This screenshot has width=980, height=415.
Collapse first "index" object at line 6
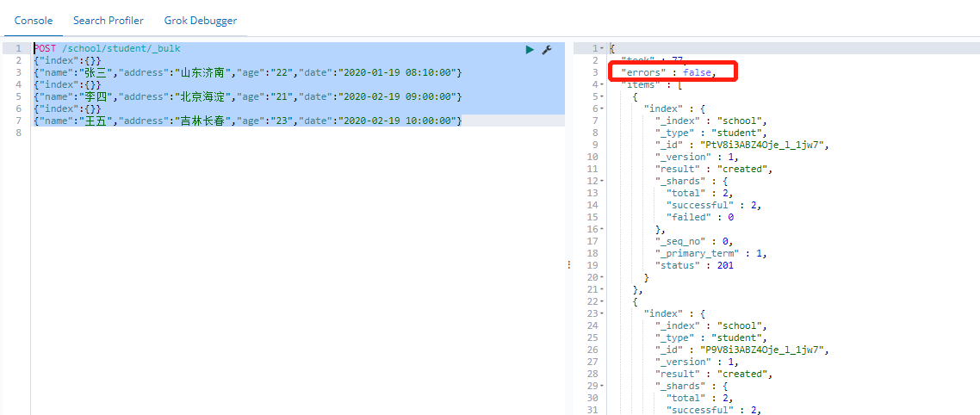[602, 108]
